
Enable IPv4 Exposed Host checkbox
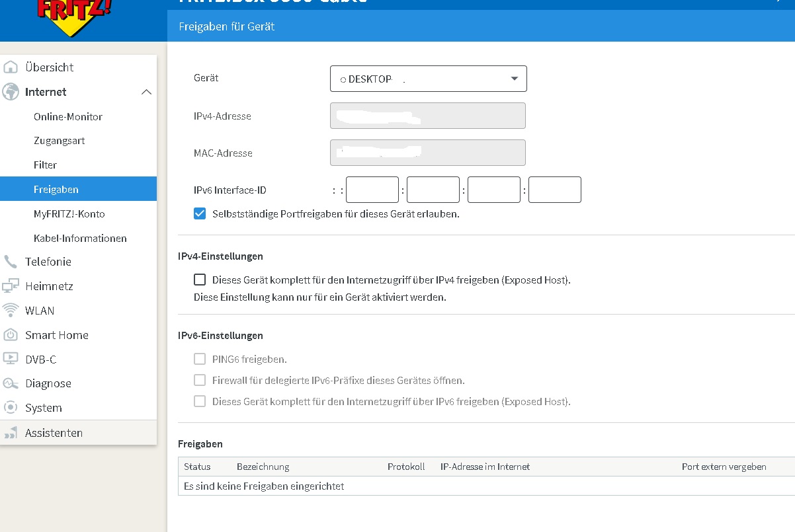pos(200,280)
